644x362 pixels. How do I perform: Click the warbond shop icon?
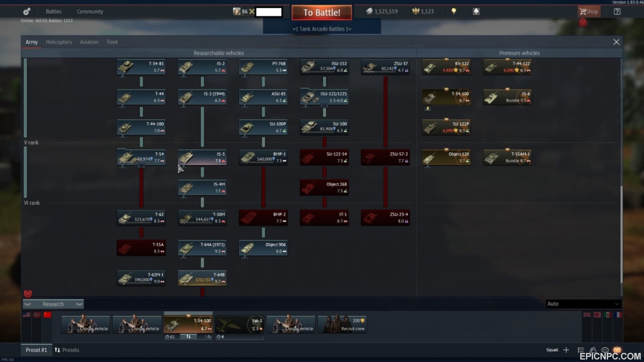coord(476,12)
